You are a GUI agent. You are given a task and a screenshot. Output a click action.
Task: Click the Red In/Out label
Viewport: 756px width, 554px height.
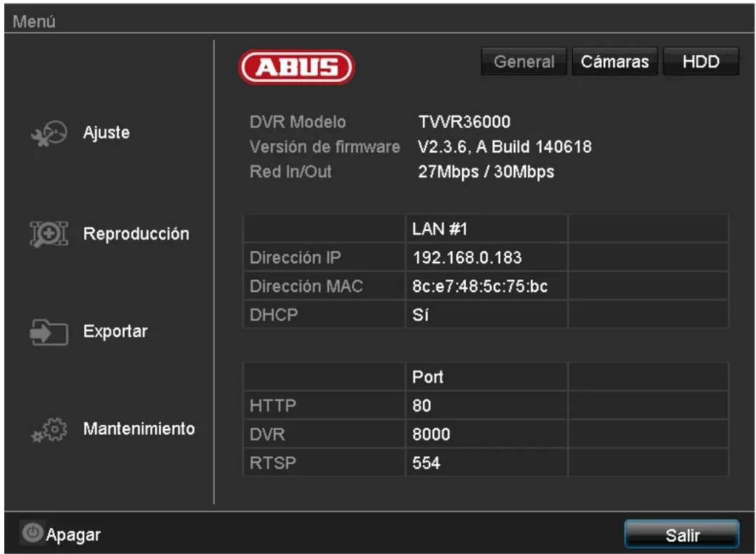pyautogui.click(x=290, y=172)
